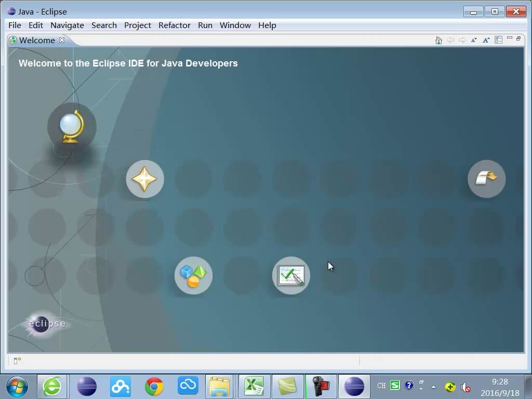Open File Explorer from taskbar
This screenshot has height=399, width=532.
(x=219, y=387)
